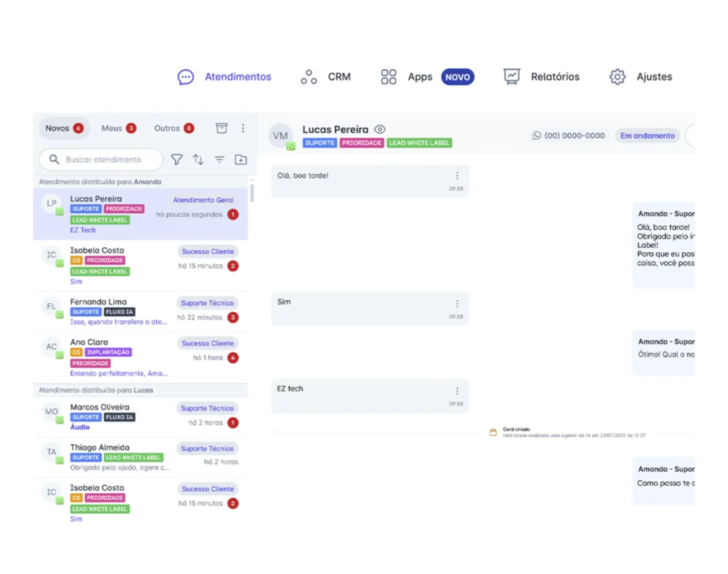Open the three-dot menu on "Olá, boa tarde!" message
The height and width of the screenshot is (574, 728).
click(457, 175)
